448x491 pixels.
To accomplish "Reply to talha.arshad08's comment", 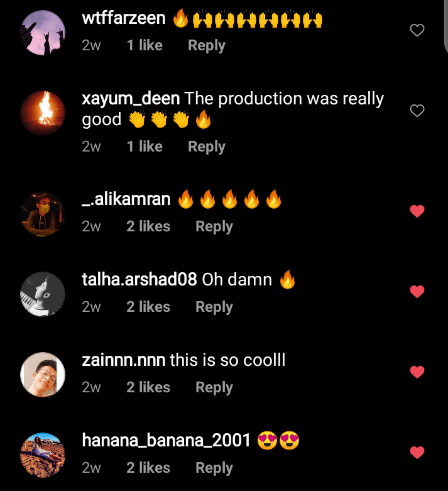I will [214, 307].
